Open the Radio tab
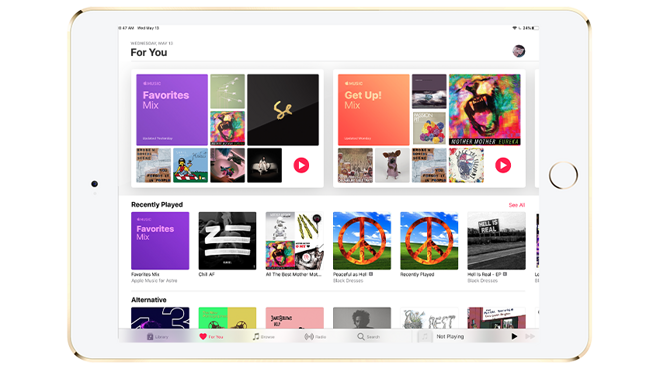Screen dimensions: 660x369 click(315, 337)
